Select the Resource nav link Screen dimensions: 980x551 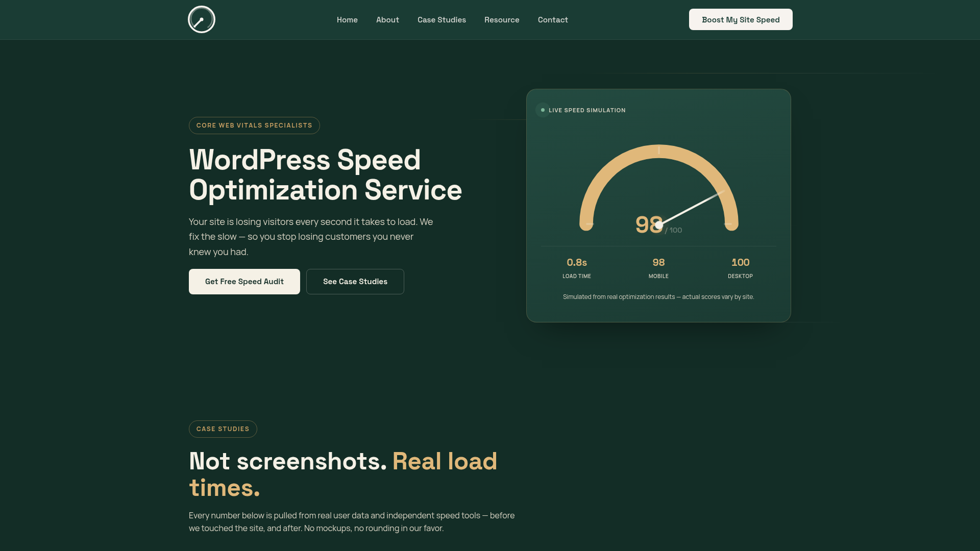click(502, 20)
